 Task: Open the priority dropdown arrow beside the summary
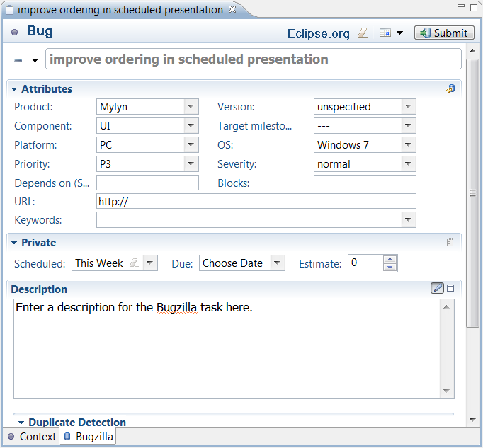click(x=35, y=60)
